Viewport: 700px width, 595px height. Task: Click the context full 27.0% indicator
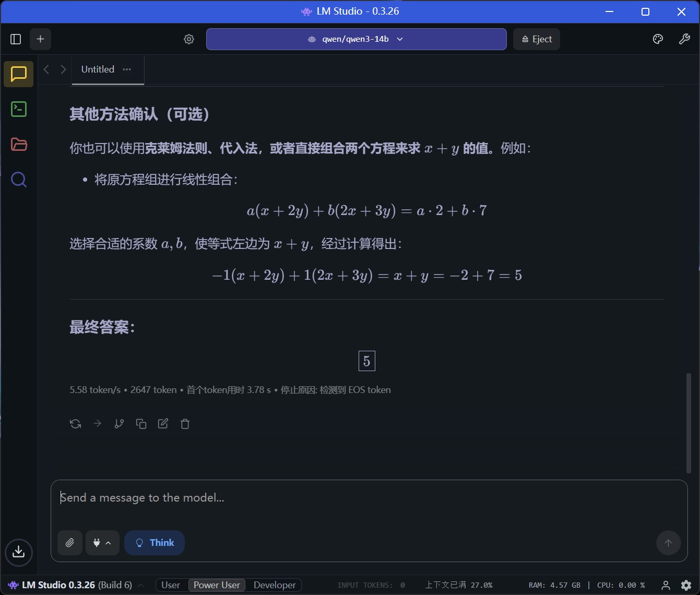pos(458,585)
